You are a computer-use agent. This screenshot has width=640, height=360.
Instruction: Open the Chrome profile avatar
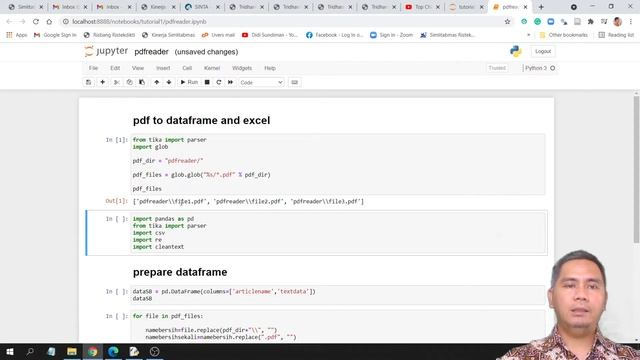[618, 22]
